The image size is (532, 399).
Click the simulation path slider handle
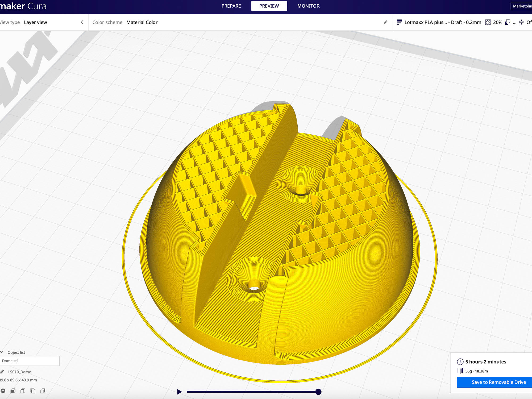(318, 392)
